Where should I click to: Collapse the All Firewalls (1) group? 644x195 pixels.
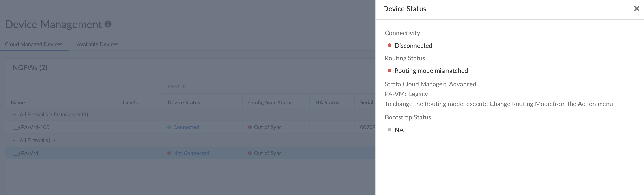[x=14, y=141]
